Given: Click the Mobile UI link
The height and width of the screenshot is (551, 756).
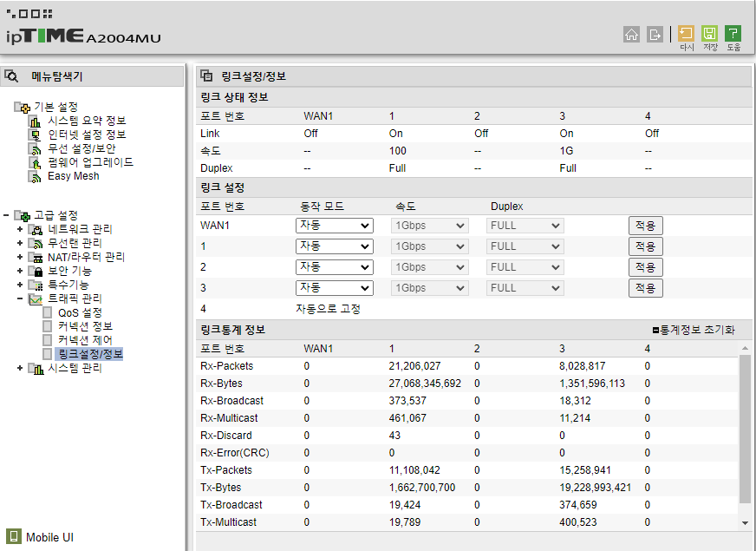Looking at the screenshot, I should 49,537.
